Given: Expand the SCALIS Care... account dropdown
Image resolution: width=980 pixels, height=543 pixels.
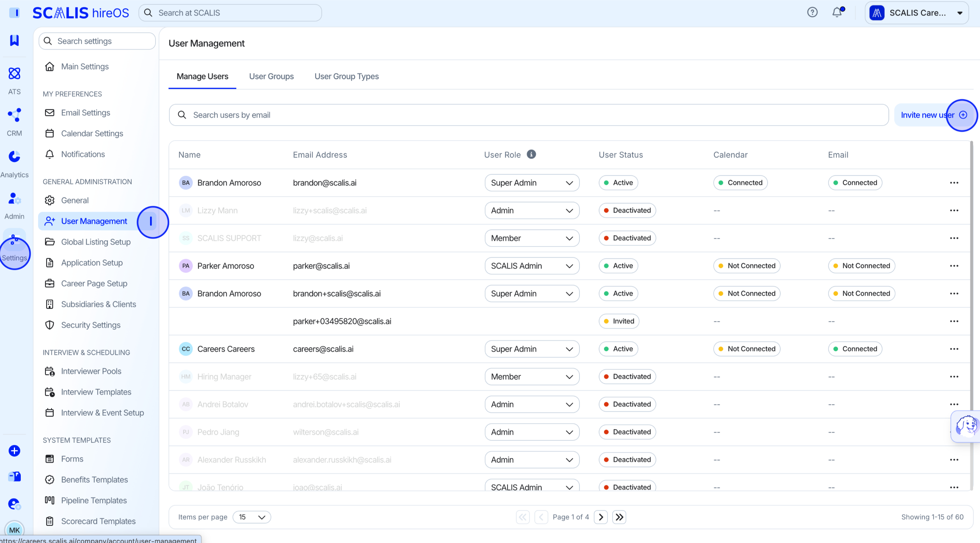Looking at the screenshot, I should 917,13.
